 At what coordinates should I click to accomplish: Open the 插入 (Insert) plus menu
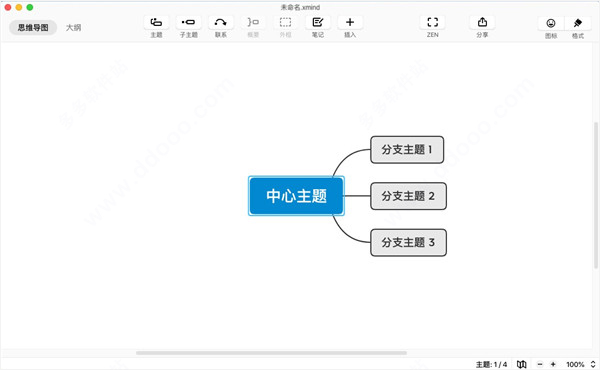point(350,23)
